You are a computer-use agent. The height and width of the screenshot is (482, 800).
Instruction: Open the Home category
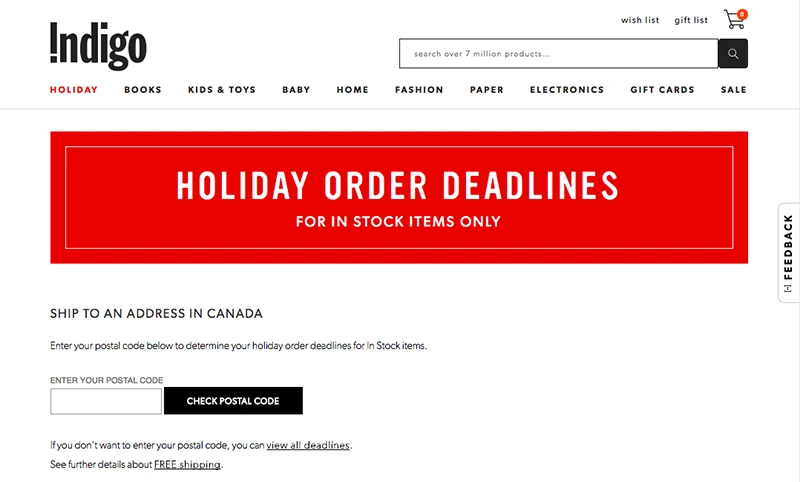click(353, 90)
